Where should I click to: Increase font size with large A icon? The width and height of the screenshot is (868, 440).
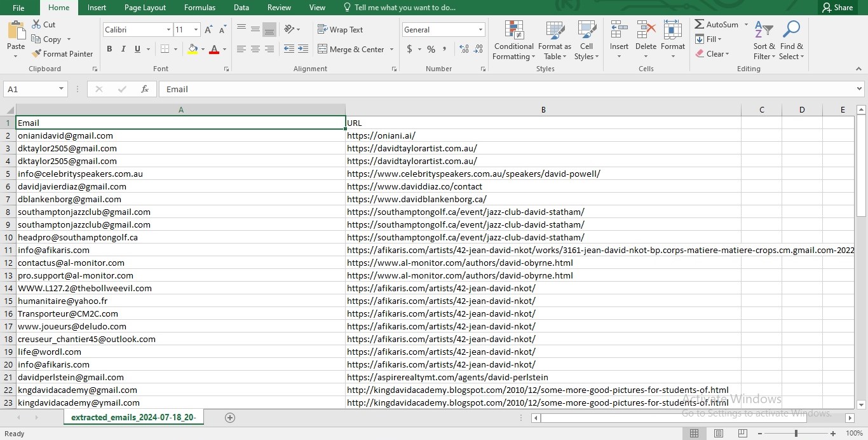(208, 30)
